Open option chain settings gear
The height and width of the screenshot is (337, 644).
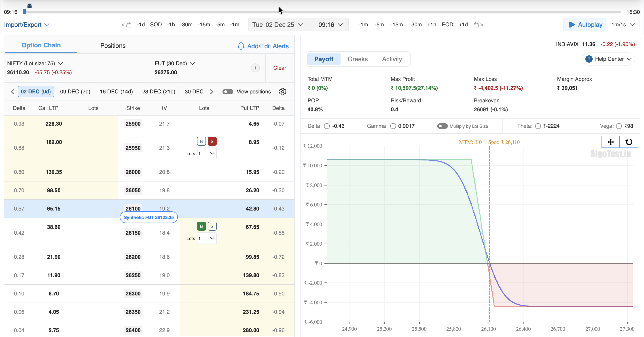282,92
